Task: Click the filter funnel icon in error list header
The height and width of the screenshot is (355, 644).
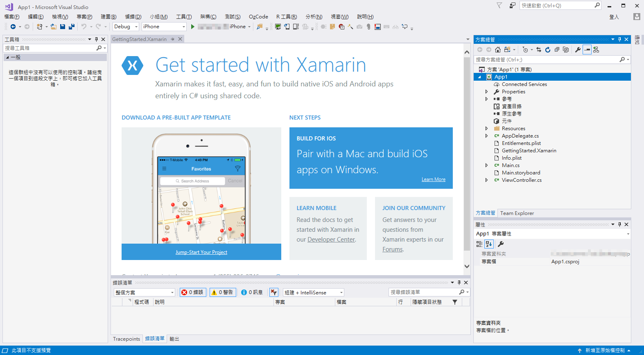Action: coord(455,302)
